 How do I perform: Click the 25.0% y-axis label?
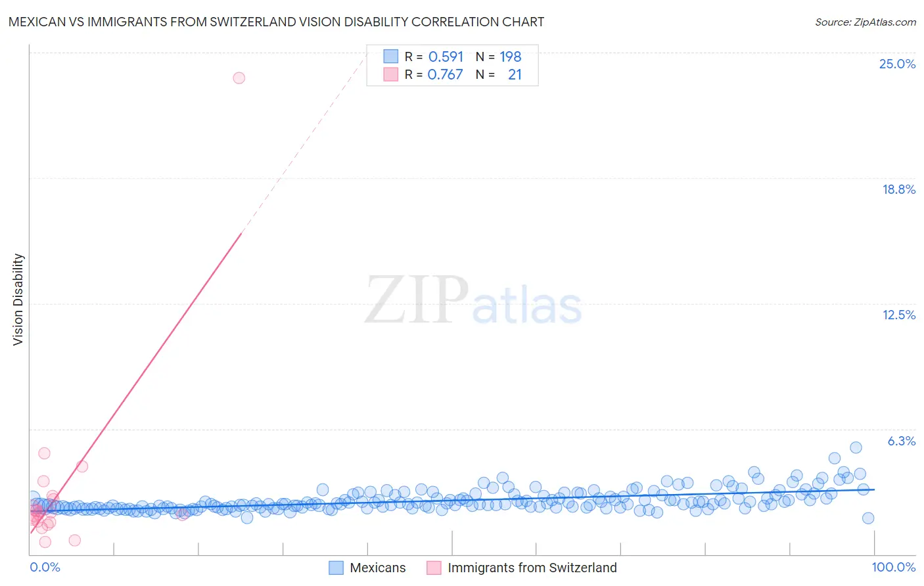[x=897, y=64]
